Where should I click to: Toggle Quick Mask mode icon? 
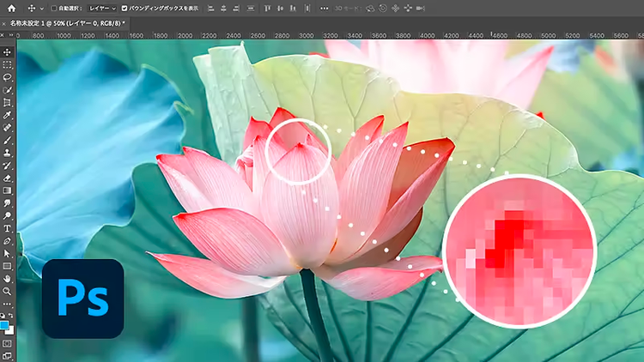8,343
